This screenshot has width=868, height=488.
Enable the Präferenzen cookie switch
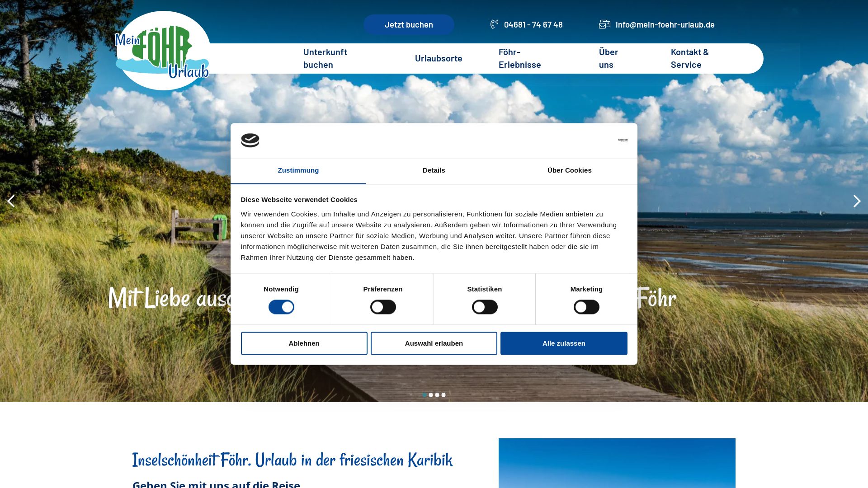383,307
